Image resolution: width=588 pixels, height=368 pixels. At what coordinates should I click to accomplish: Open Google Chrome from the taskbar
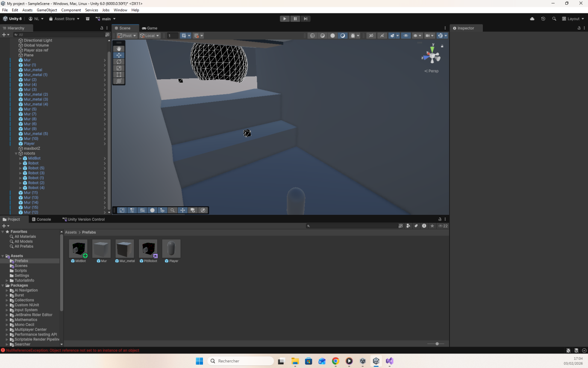335,361
